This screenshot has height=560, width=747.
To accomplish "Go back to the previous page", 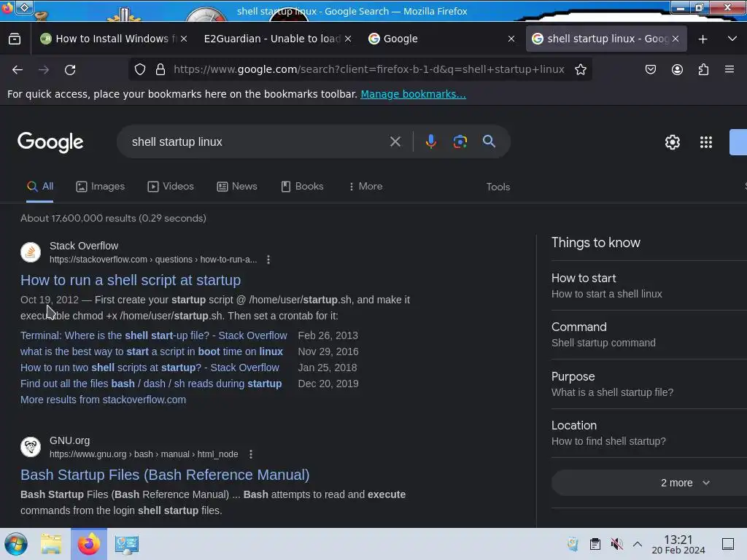I will click(x=18, y=69).
